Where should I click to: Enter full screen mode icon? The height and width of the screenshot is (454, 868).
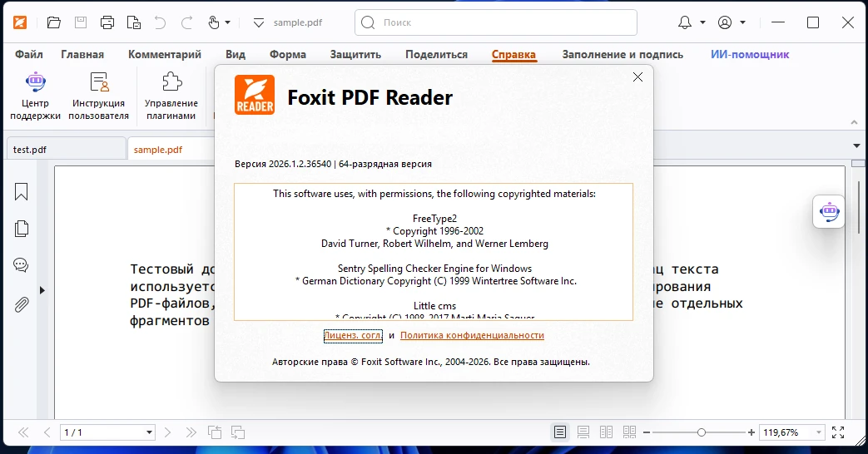(x=838, y=432)
